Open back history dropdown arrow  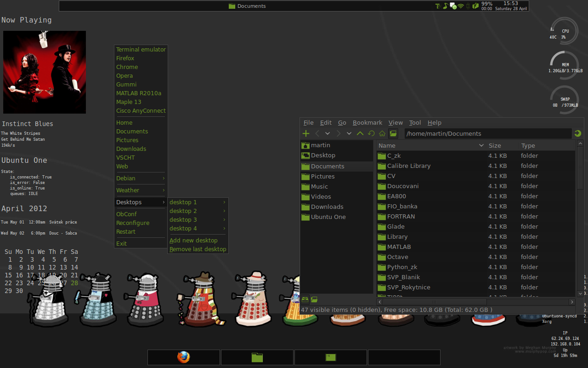[x=328, y=133]
